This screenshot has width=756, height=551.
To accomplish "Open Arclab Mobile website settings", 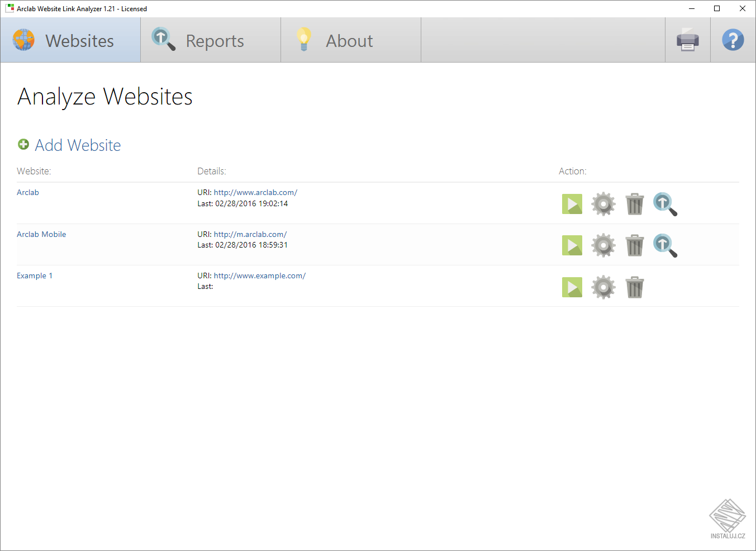I will [x=603, y=245].
